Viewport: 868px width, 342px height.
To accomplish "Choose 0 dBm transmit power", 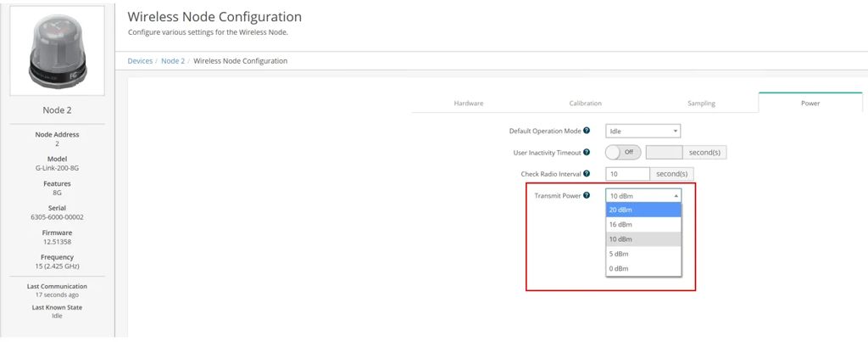I will click(x=643, y=269).
